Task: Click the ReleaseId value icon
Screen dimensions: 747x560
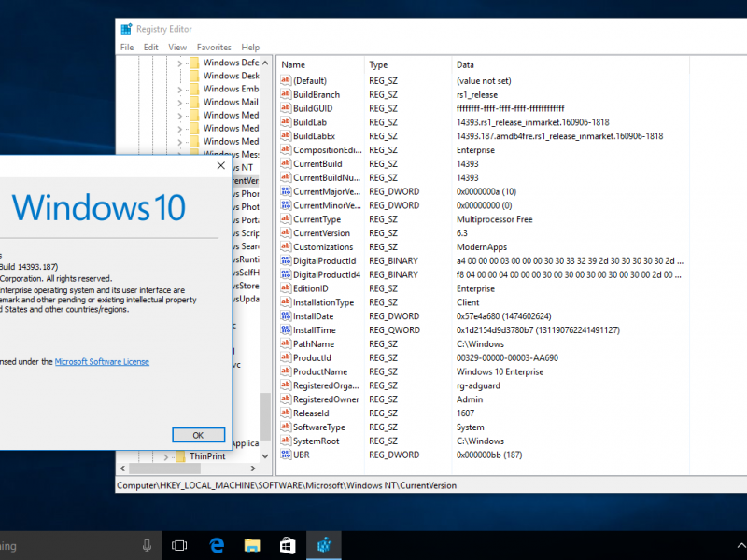Action: (x=286, y=413)
